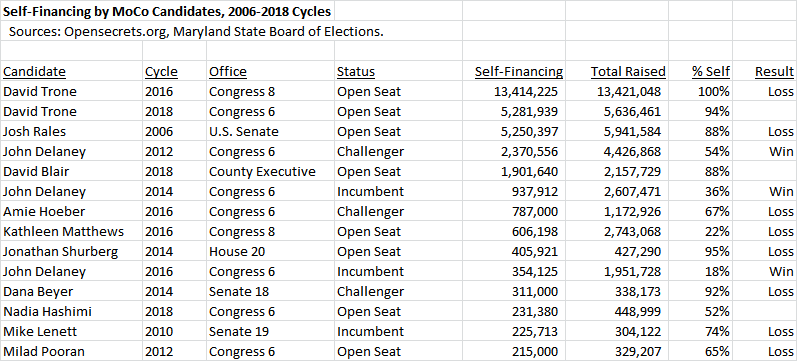Select the Total Raised header cell
797x362 pixels.
(617, 71)
